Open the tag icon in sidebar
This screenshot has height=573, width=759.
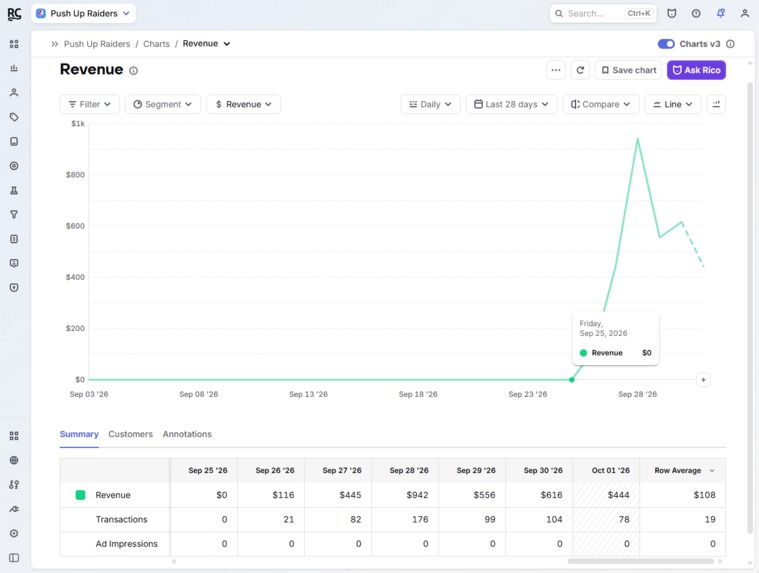click(14, 117)
